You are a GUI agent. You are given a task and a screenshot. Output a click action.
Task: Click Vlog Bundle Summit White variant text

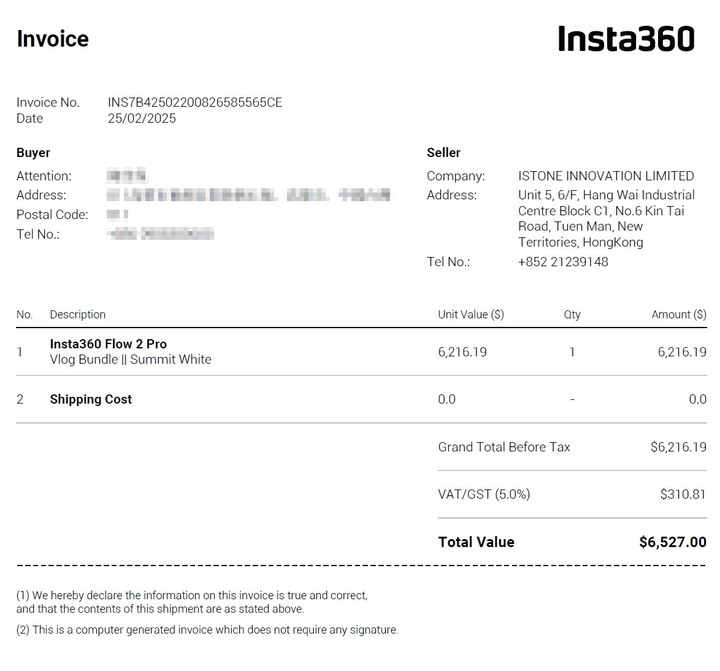click(130, 359)
